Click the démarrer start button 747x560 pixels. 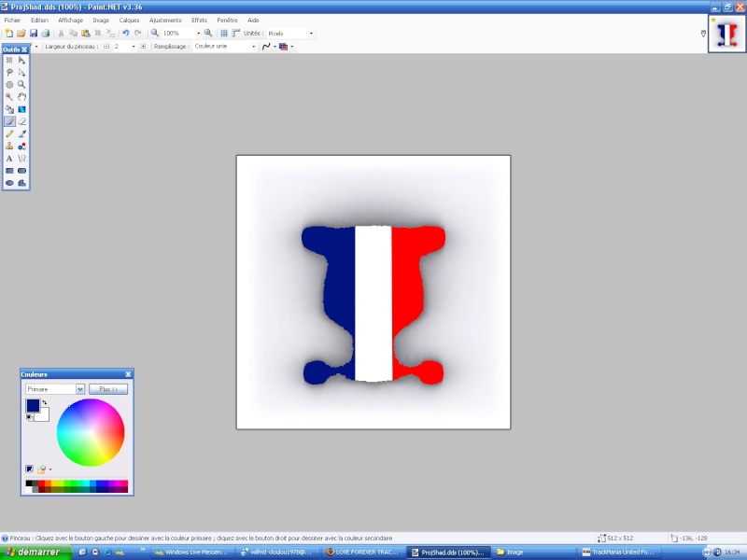coord(35,553)
